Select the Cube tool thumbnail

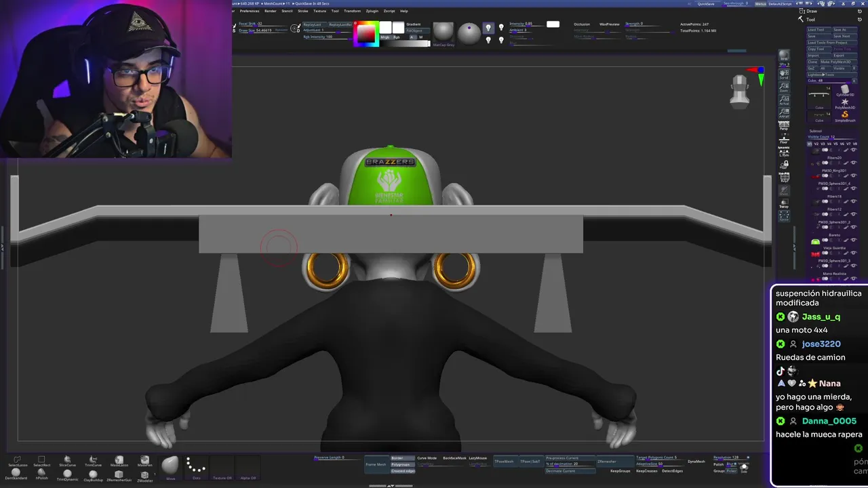[x=819, y=96]
